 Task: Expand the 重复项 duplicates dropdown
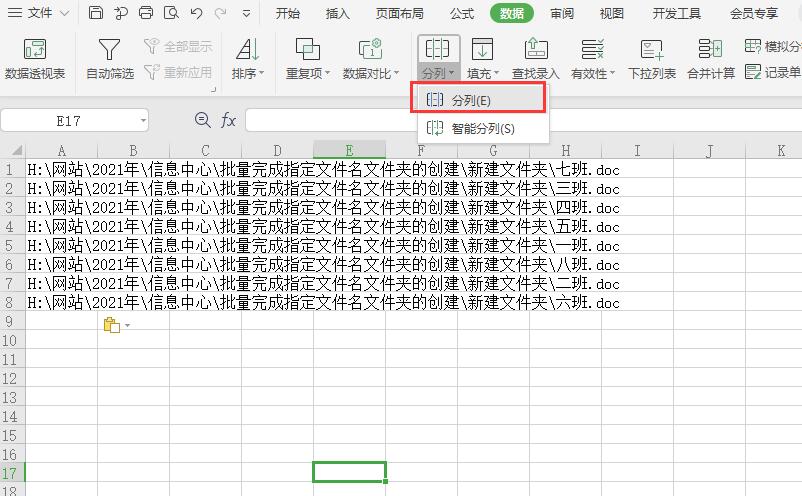tap(307, 73)
